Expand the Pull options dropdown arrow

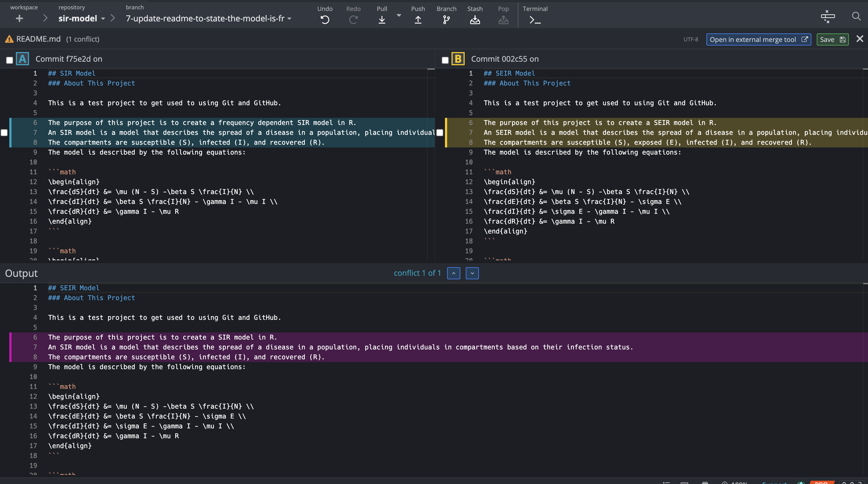click(x=399, y=16)
